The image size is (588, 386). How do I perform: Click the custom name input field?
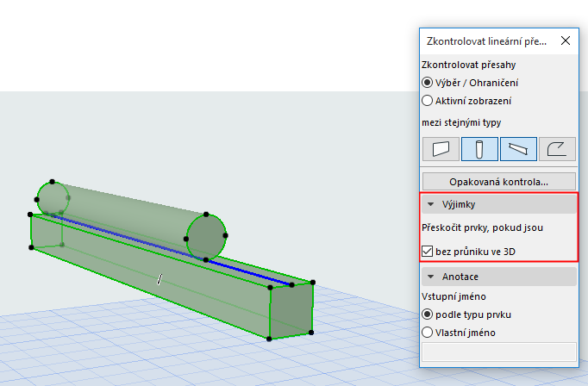(498, 352)
